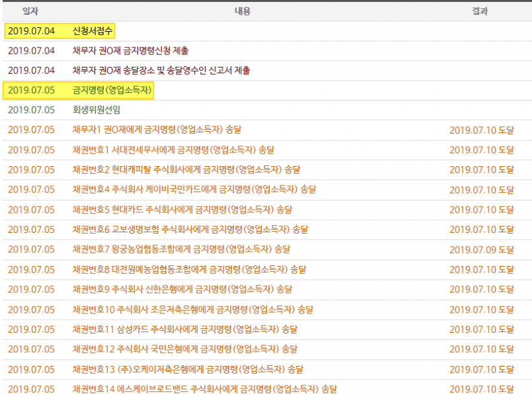Click the 결과 column header
This screenshot has height=399, width=532.
(x=479, y=11)
